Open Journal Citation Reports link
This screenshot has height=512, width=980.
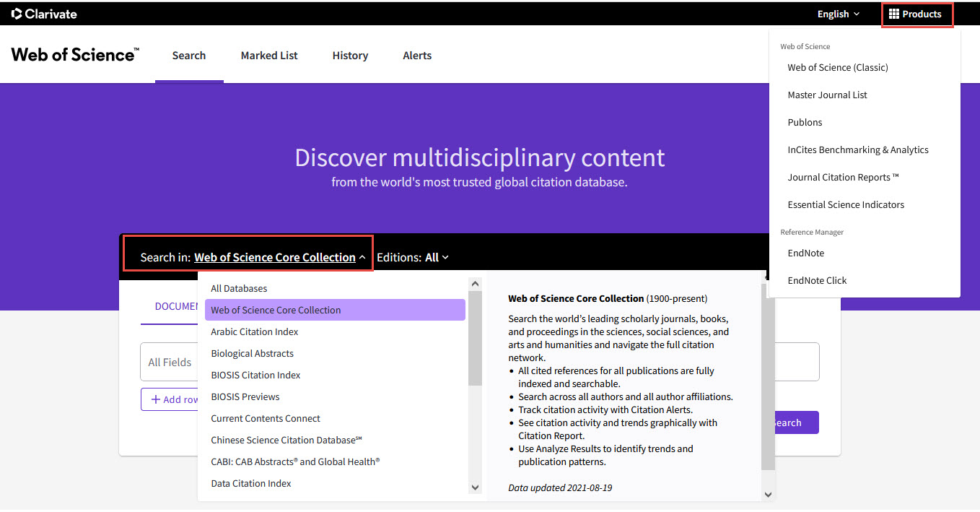pos(843,177)
